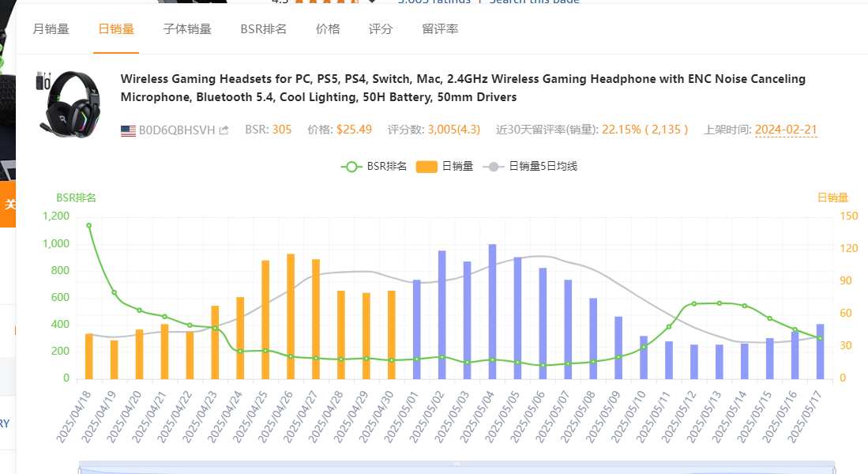
Task: Click the 2025/05/04 daily sales bar
Action: (492, 312)
